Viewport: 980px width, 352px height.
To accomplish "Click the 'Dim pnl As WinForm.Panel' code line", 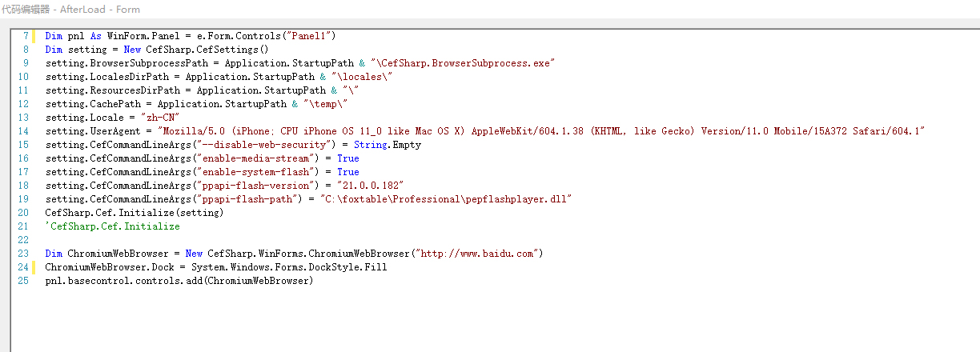I will click(191, 36).
